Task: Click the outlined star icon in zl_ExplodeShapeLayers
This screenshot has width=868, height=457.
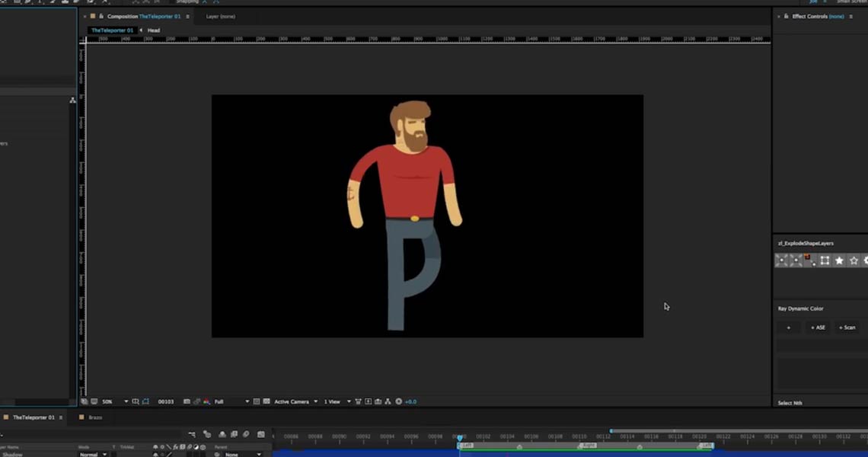Action: click(854, 260)
